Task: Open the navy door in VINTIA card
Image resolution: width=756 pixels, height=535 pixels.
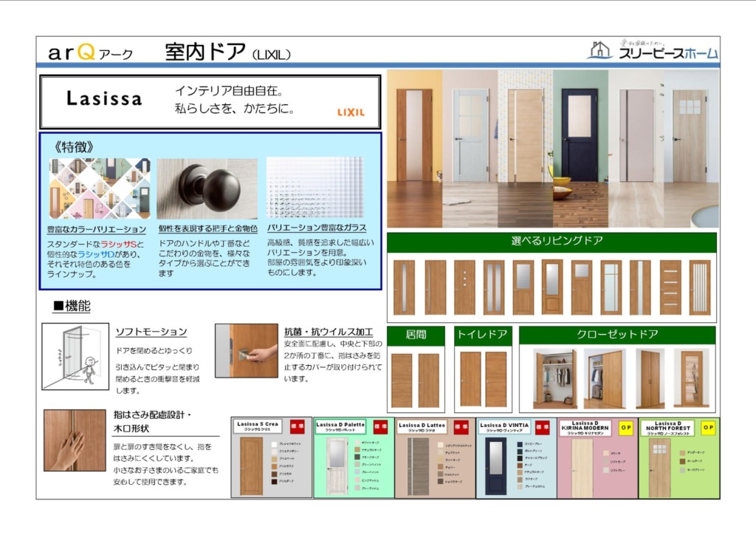Action: 495,466
